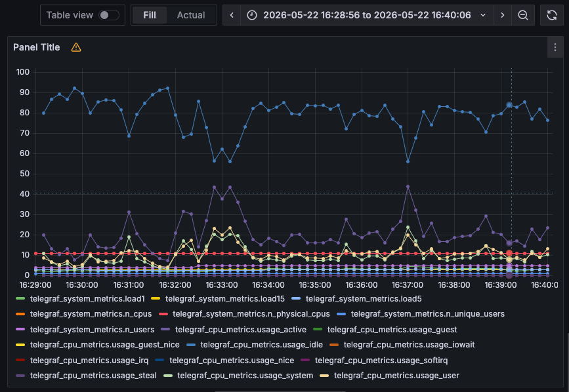The height and width of the screenshot is (392, 569).
Task: Click the telegraf_system_metrics.n_users legend entry
Action: 85,329
